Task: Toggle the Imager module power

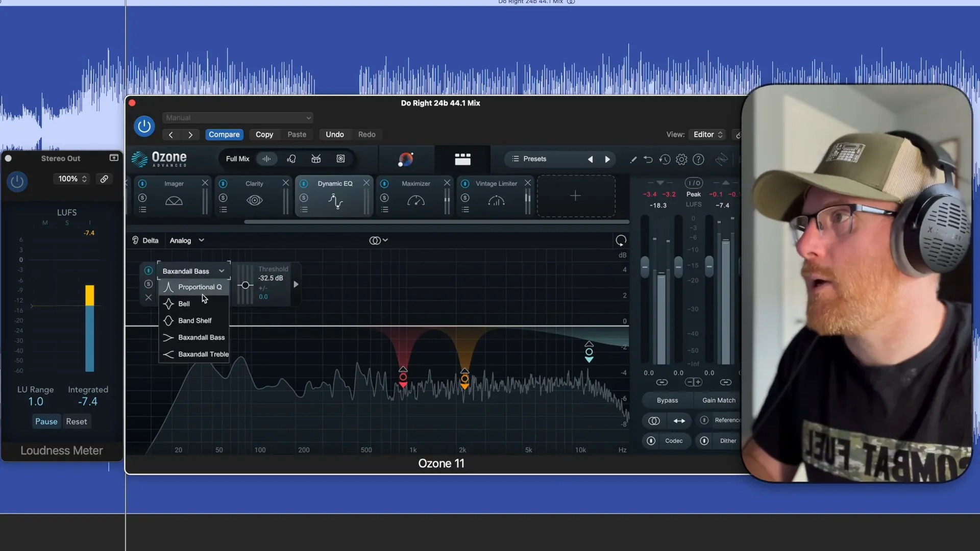Action: point(142,184)
